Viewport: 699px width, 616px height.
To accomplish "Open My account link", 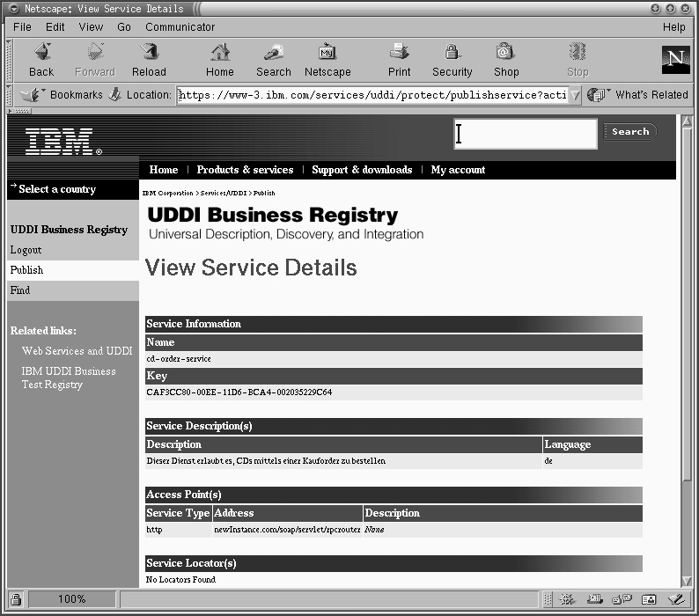I will coord(458,170).
